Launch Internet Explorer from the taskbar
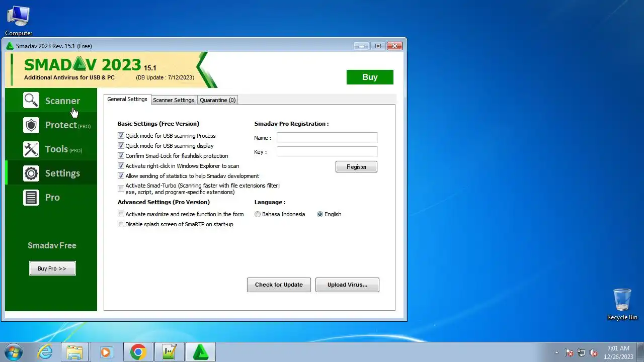Viewport: 644px width, 362px height. 45,352
